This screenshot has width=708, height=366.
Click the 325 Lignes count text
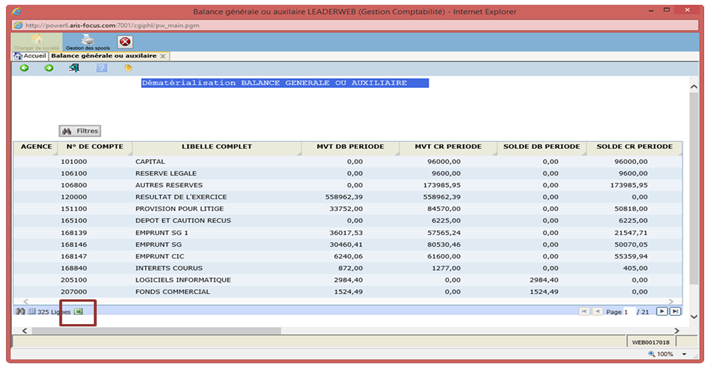point(54,312)
